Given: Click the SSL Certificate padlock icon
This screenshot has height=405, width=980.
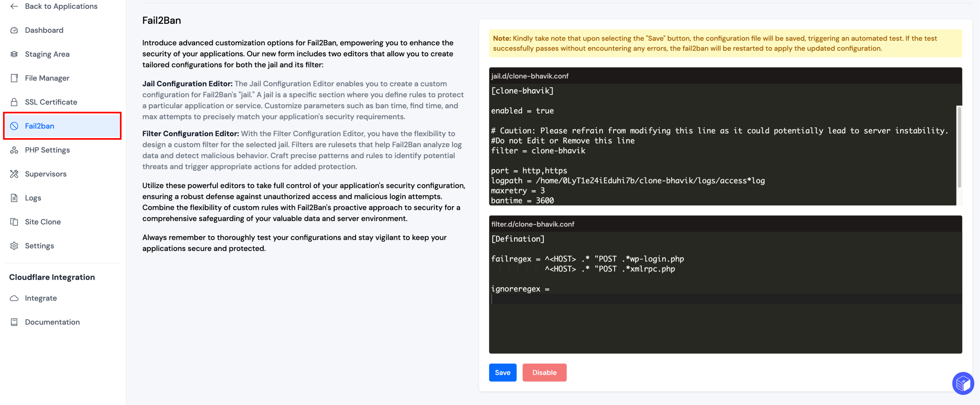Looking at the screenshot, I should 14,102.
